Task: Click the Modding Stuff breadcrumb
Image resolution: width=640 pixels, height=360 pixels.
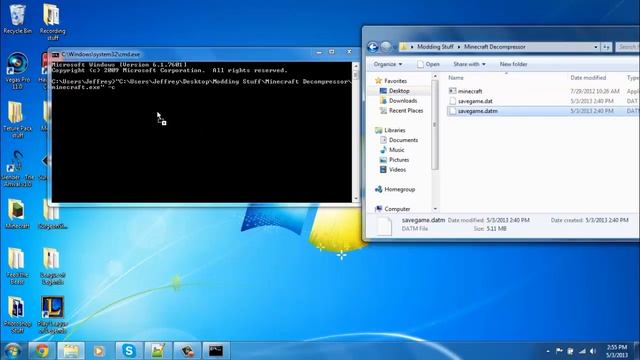Action: [x=435, y=47]
